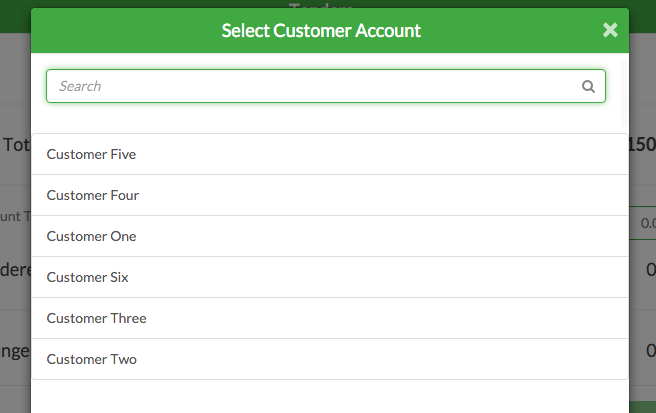This screenshot has height=413, width=656.
Task: Click the partially visible 150 total value
Action: (x=642, y=144)
